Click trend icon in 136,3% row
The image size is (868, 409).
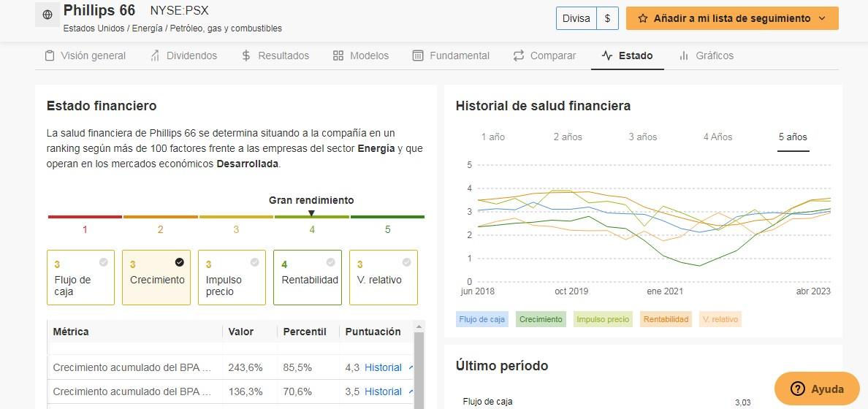tap(410, 391)
